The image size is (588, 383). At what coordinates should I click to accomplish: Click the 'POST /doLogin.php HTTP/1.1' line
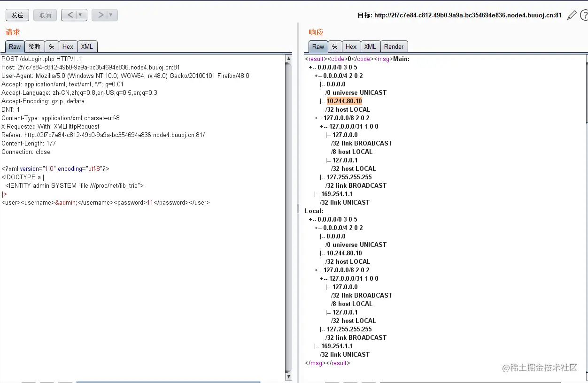click(x=41, y=59)
